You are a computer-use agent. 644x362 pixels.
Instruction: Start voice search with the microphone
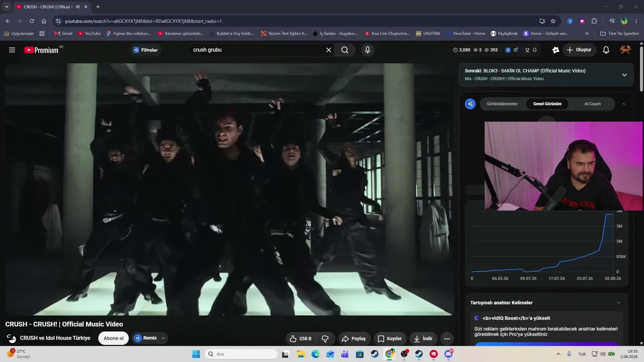(367, 50)
